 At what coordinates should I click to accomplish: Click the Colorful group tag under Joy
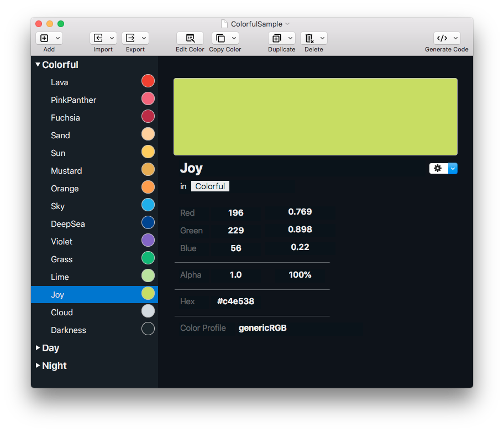pos(210,186)
